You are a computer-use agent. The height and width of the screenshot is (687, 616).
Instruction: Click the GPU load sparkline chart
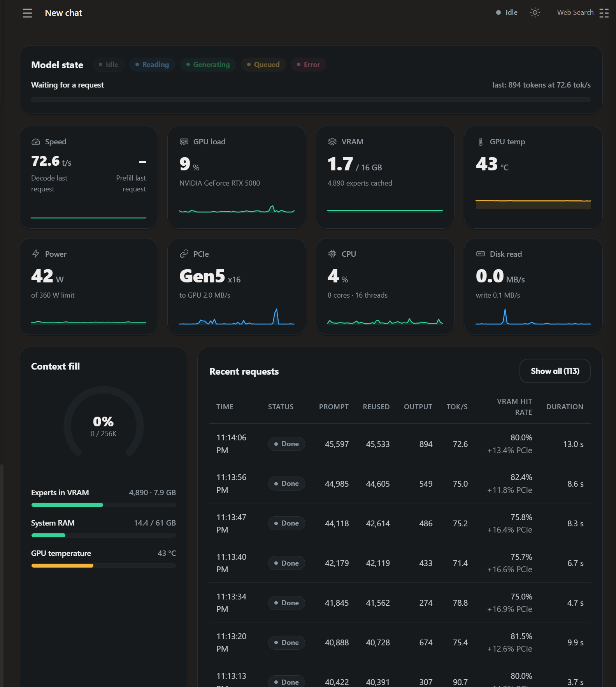pyautogui.click(x=237, y=209)
